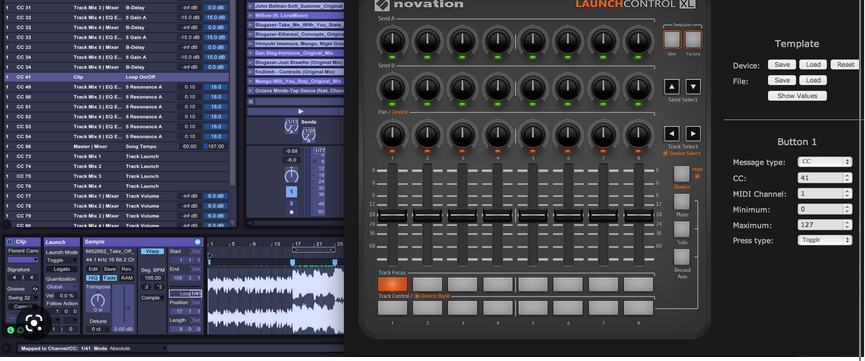Screen dimensions: 865x361
Task: Select Send B knob 5
Action: coord(533,87)
